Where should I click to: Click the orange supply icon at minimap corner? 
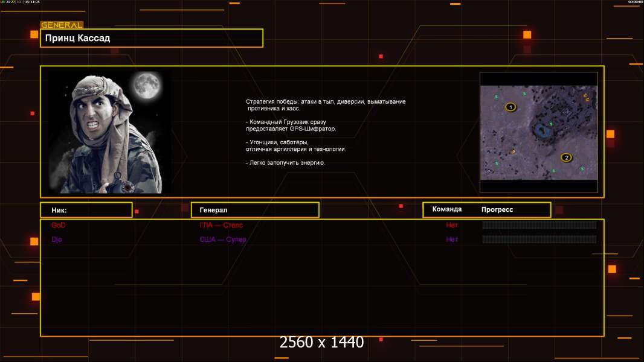pos(587,97)
